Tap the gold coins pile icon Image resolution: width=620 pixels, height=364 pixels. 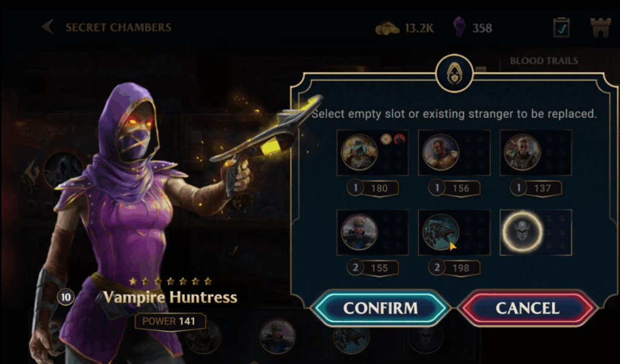(x=387, y=28)
